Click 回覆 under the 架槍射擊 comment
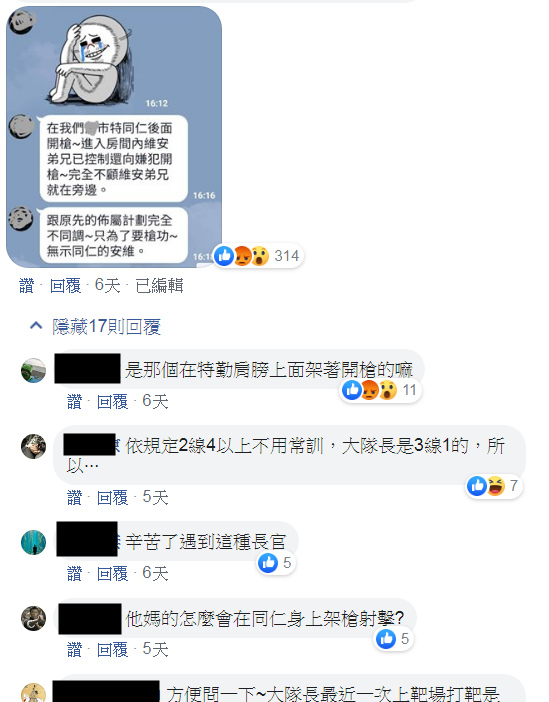The height and width of the screenshot is (702, 549). [113, 650]
